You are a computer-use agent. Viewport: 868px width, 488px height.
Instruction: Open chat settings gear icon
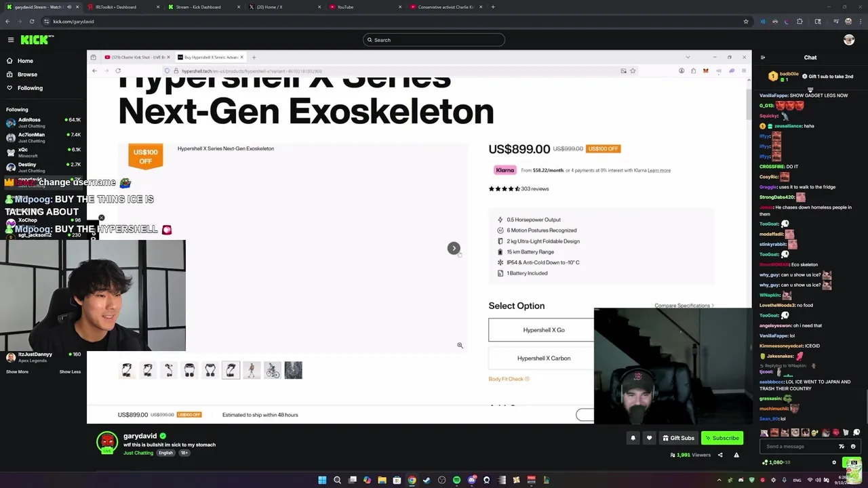[x=834, y=462]
